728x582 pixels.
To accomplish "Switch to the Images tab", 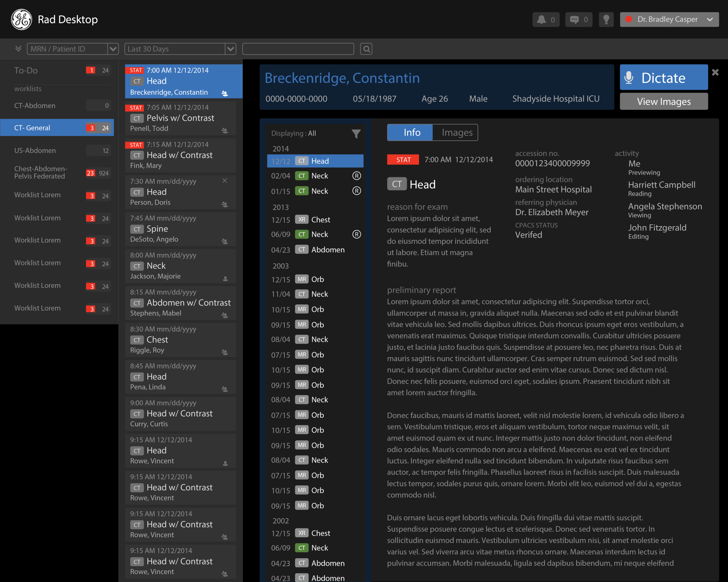I will (x=455, y=132).
